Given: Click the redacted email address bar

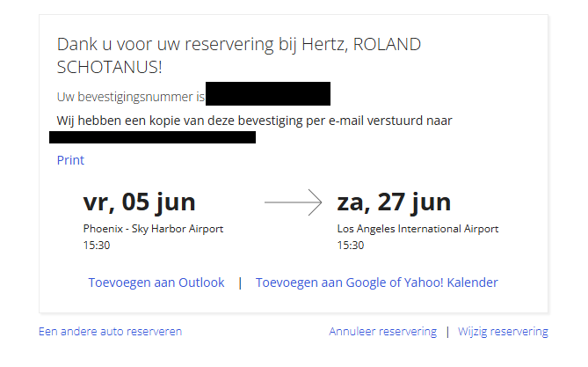Looking at the screenshot, I should [x=152, y=137].
